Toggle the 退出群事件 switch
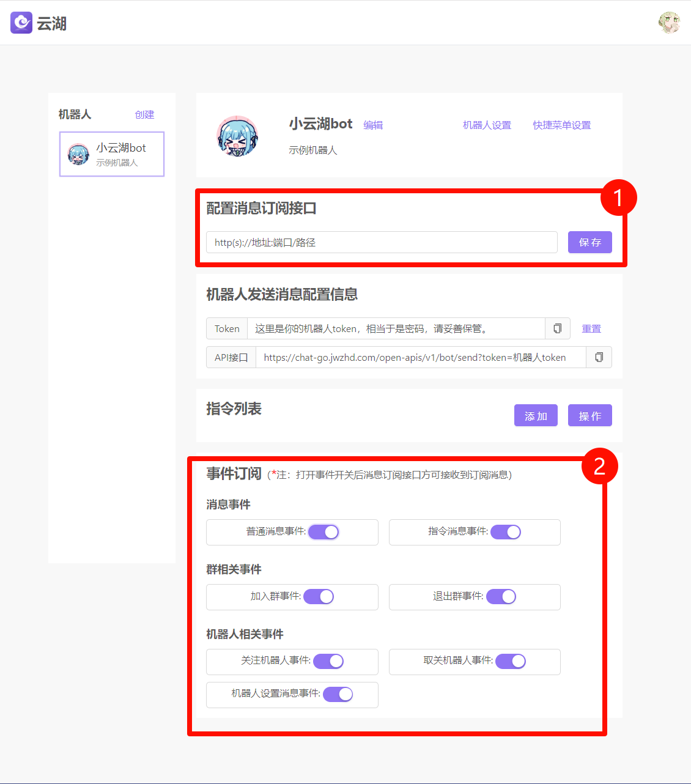Image resolution: width=691 pixels, height=784 pixels. (501, 597)
